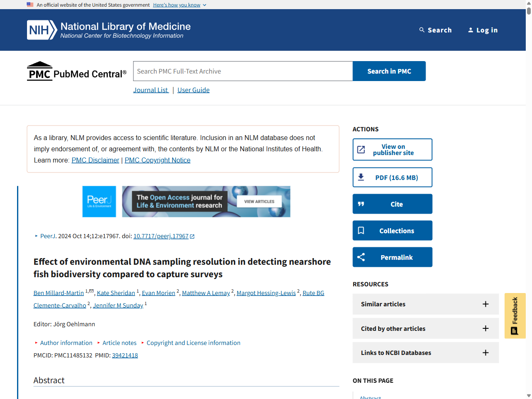Click the scrollbar down arrow
This screenshot has height=399, width=532.
pos(529,396)
